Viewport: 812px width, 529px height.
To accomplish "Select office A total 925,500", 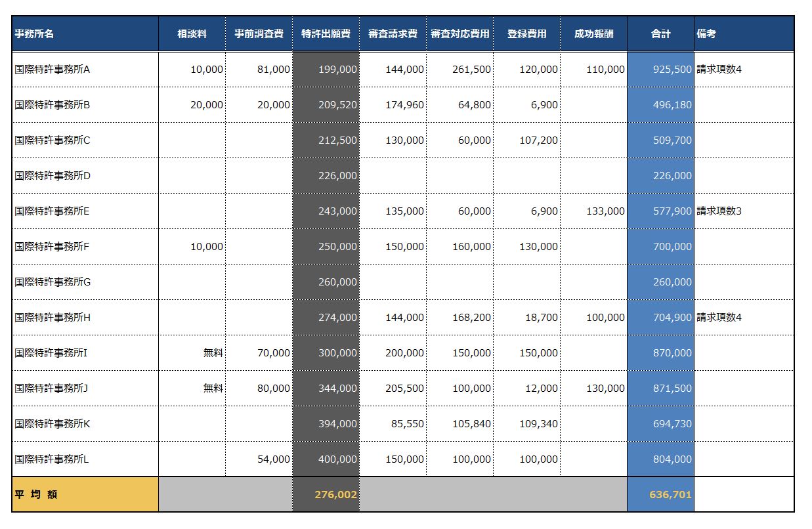I will click(660, 70).
